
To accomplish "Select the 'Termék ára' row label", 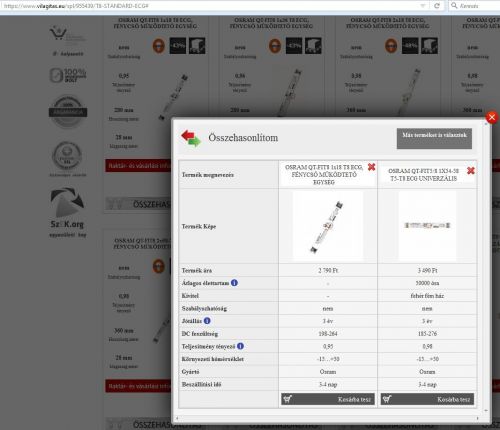I will [x=197, y=270].
